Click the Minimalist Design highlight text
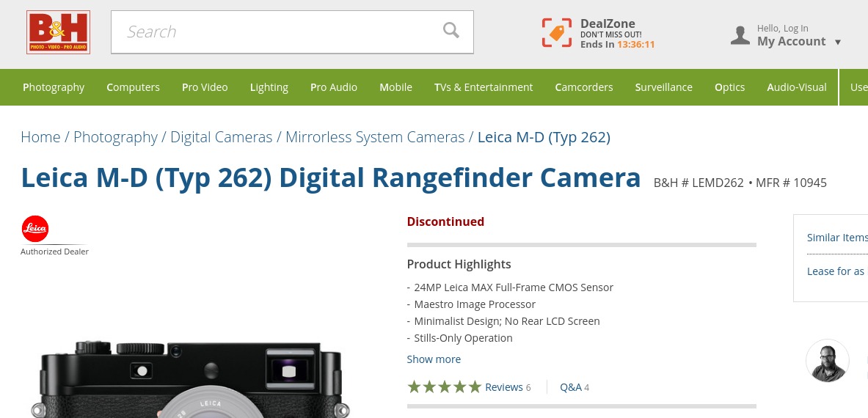 [506, 321]
